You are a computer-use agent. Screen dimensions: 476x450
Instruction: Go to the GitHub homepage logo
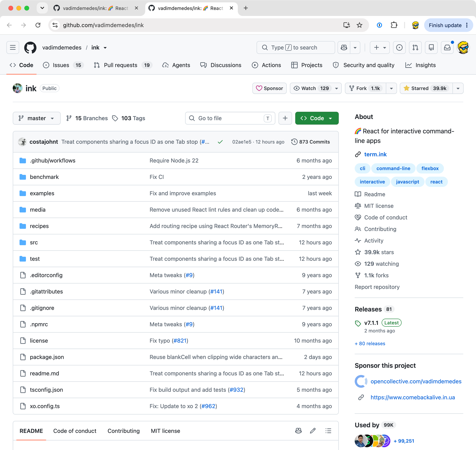[x=30, y=47]
